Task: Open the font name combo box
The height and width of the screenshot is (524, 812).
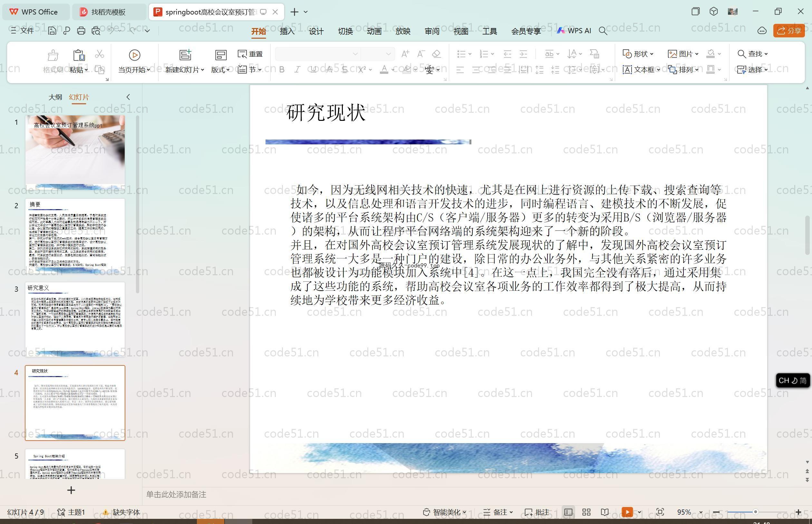Action: pos(317,54)
